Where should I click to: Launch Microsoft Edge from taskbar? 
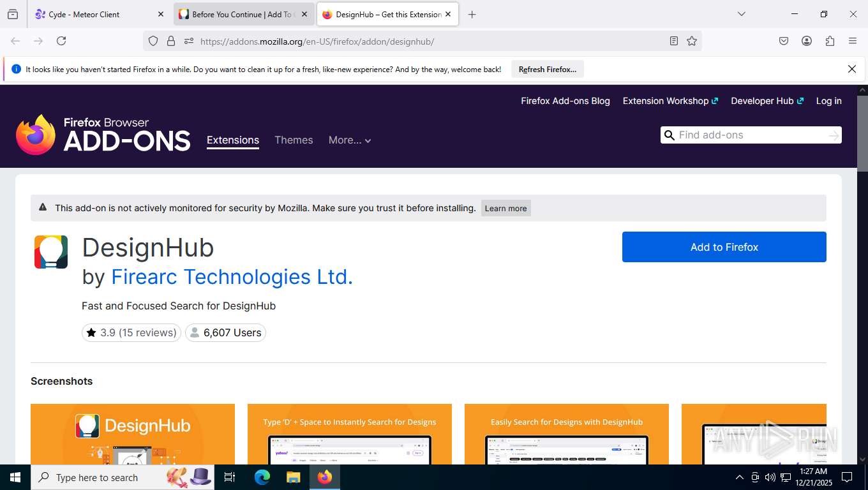262,477
